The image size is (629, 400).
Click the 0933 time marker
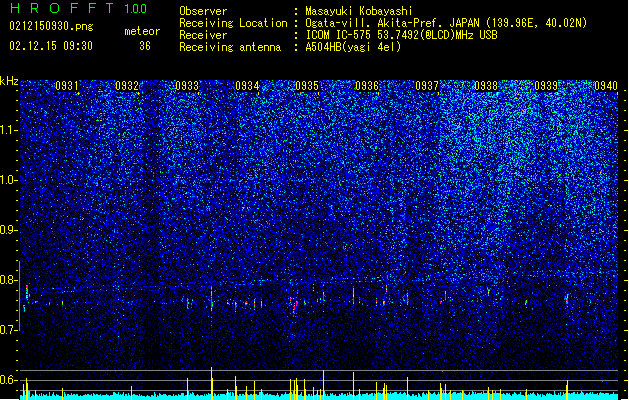(x=187, y=86)
